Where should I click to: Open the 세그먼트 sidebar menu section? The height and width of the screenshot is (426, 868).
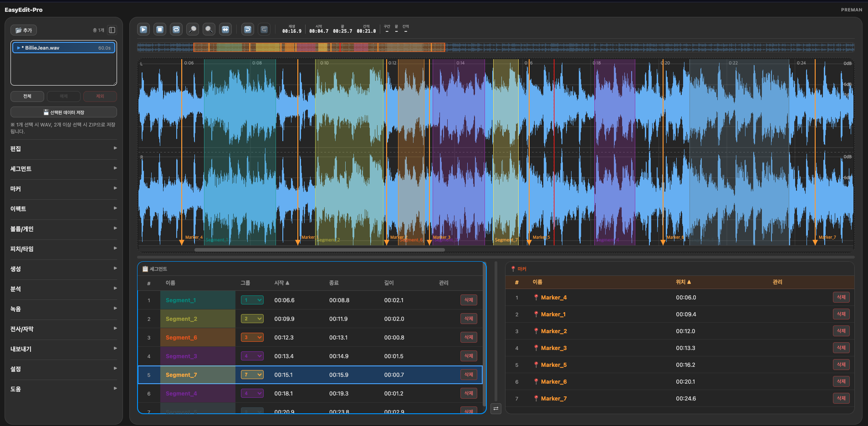[64, 169]
